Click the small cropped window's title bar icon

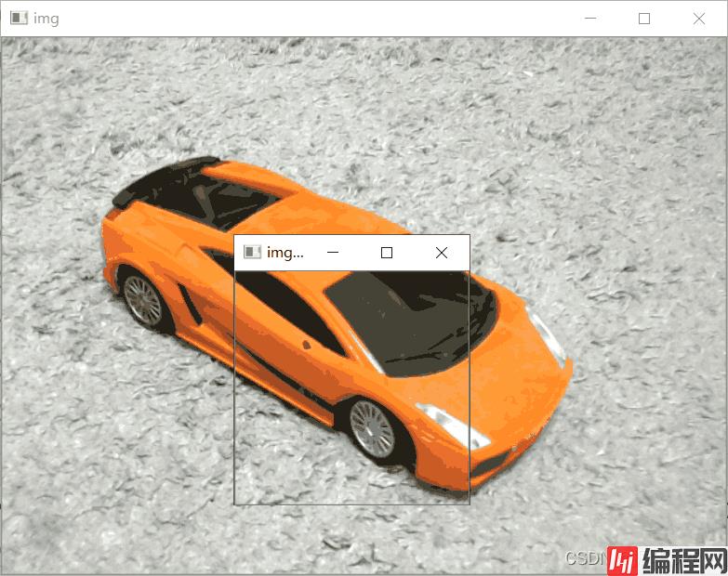252,253
